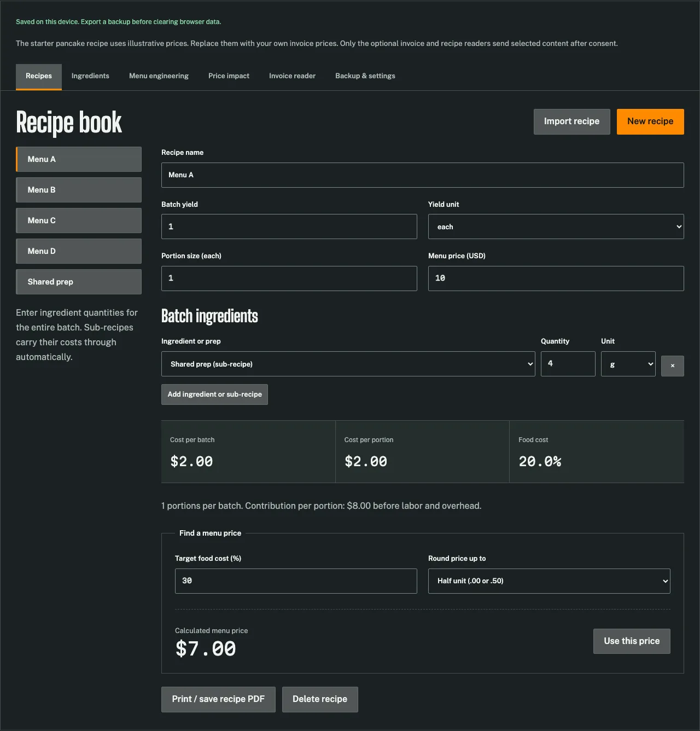700x731 pixels.
Task: Click the 'Saved on this device' notice
Action: coord(118,22)
